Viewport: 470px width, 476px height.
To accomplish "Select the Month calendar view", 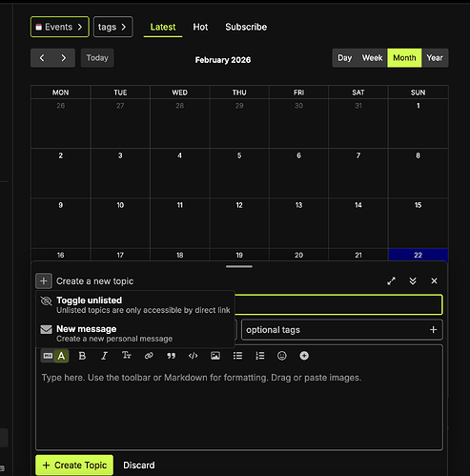I will pos(404,58).
